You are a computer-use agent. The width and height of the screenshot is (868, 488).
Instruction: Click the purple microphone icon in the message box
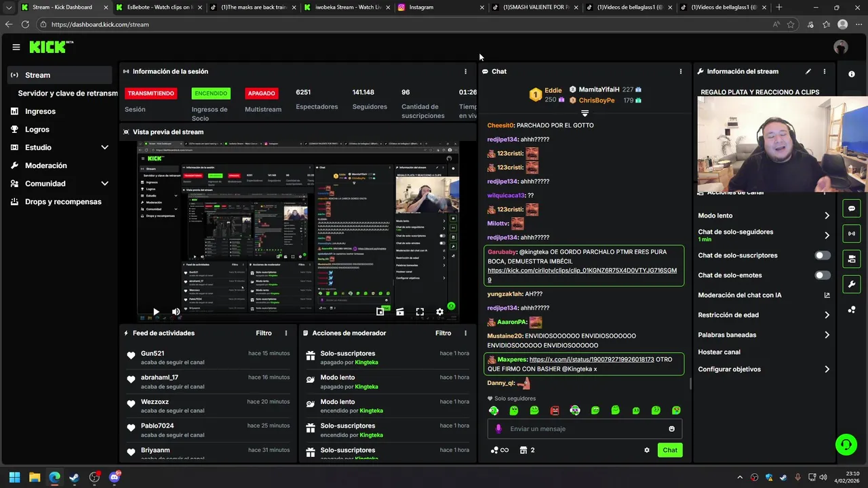498,429
